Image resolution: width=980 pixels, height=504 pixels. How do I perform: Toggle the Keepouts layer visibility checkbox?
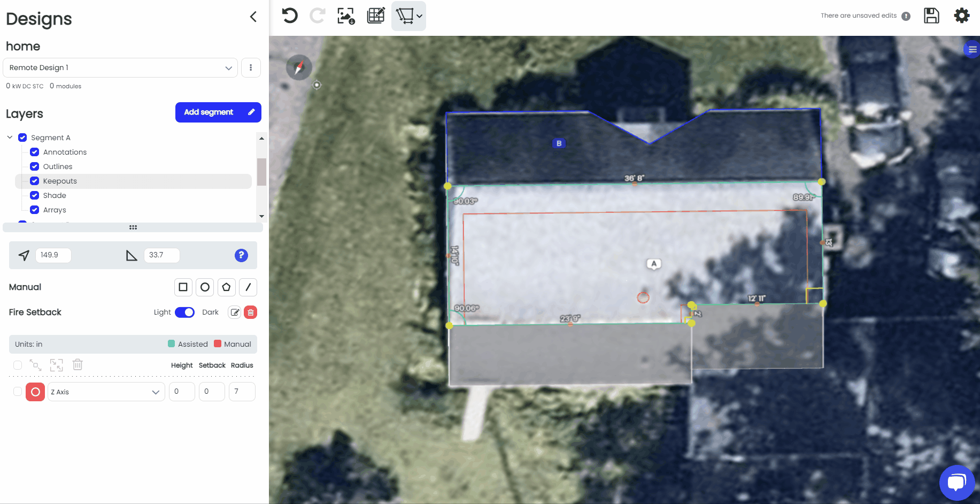(34, 181)
